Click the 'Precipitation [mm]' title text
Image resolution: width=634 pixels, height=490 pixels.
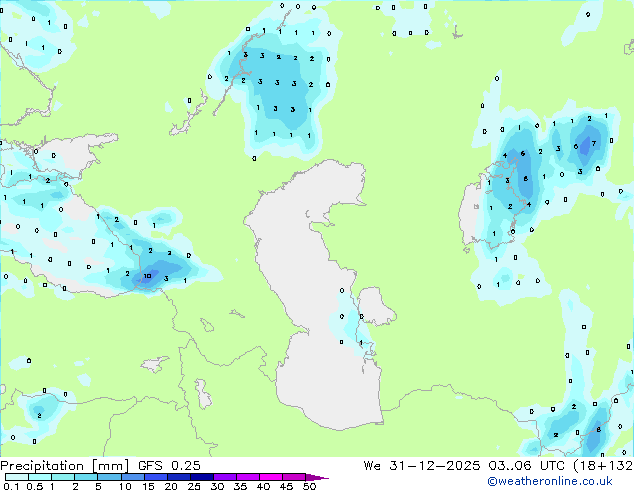65,466
